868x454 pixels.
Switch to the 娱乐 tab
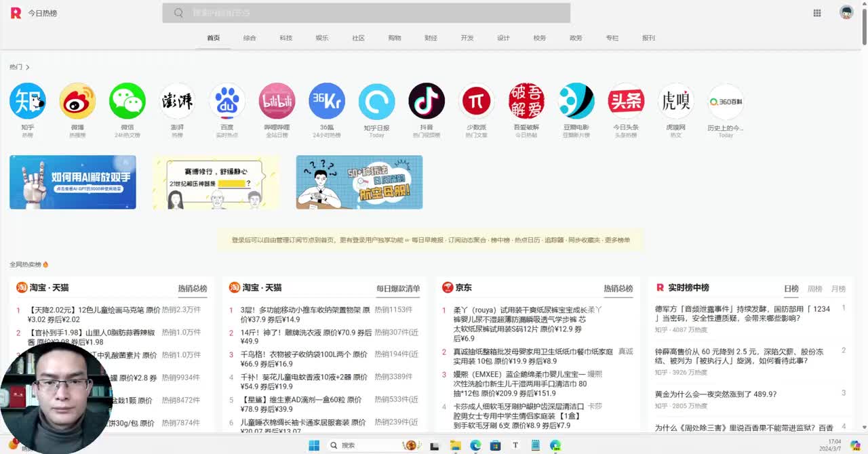point(322,38)
